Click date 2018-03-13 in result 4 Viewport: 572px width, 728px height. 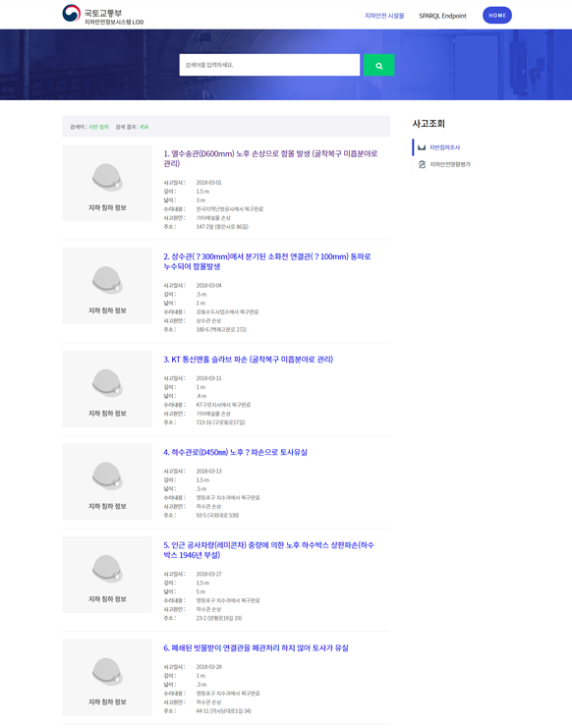point(209,472)
